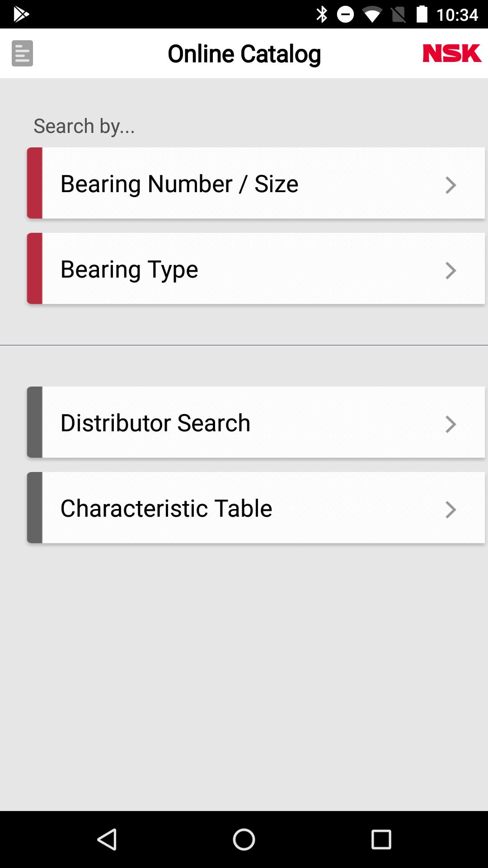Tap the Play Store notification icon

(x=21, y=14)
